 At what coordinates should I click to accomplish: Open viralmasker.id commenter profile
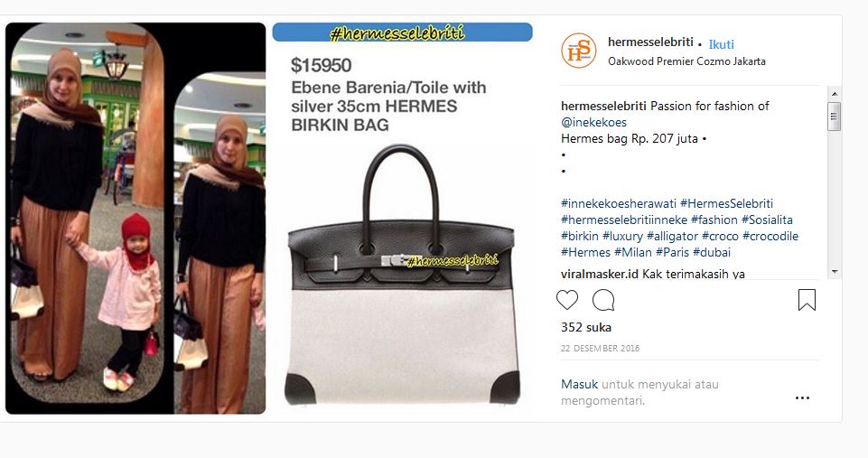pos(600,274)
